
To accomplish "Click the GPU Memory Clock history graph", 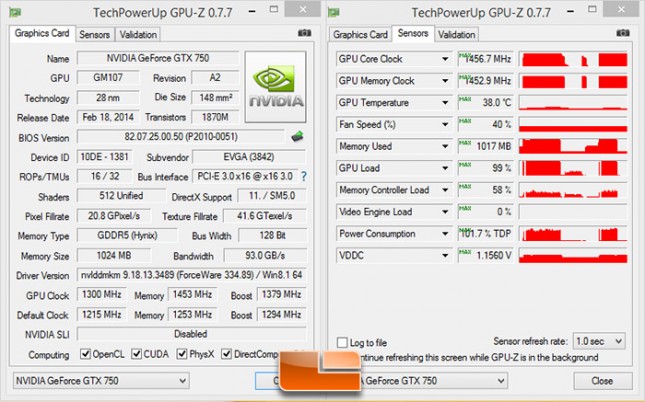I will pos(573,81).
